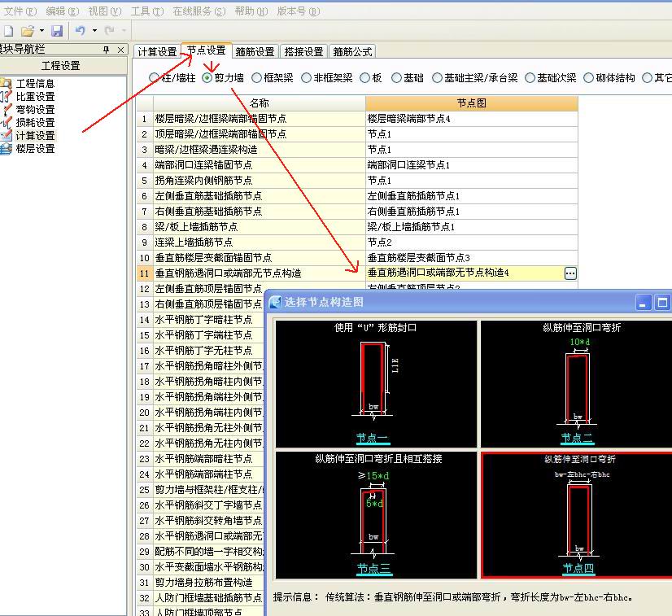Click the 工程设置 panel header button
This screenshot has height=616, width=672.
coord(63,66)
